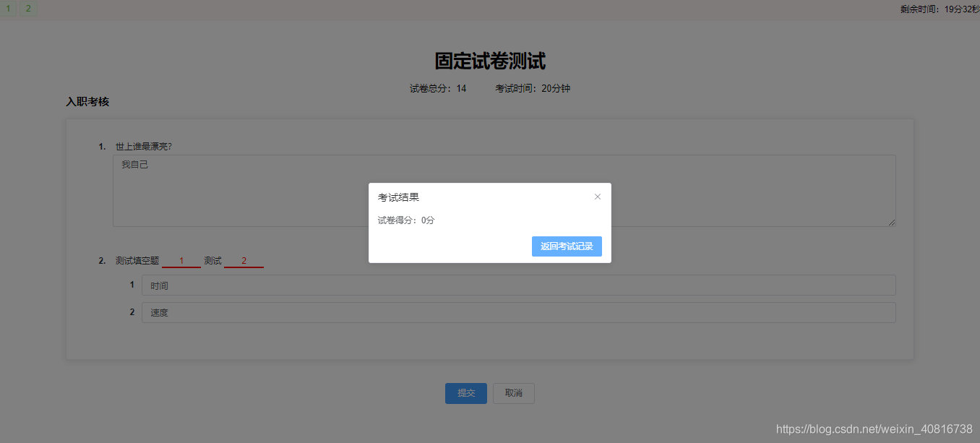Viewport: 980px width, 443px height.
Task: Switch to question page 2
Action: tap(27, 9)
